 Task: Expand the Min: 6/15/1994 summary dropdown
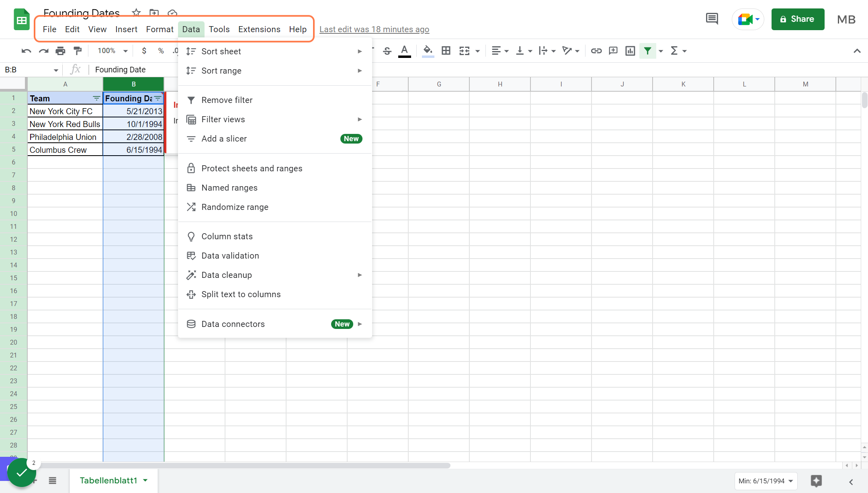pyautogui.click(x=766, y=481)
